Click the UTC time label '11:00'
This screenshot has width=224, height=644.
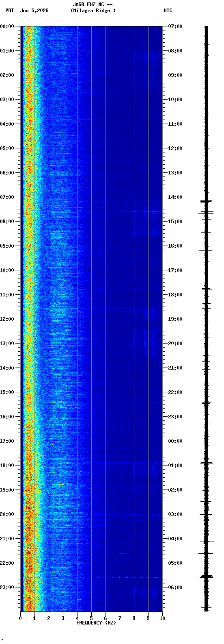click(x=175, y=124)
